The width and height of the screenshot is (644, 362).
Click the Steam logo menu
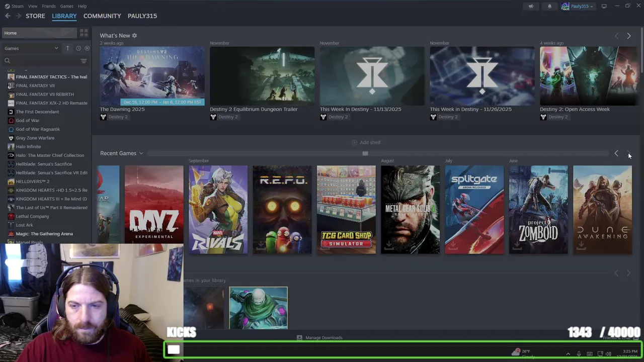7,6
